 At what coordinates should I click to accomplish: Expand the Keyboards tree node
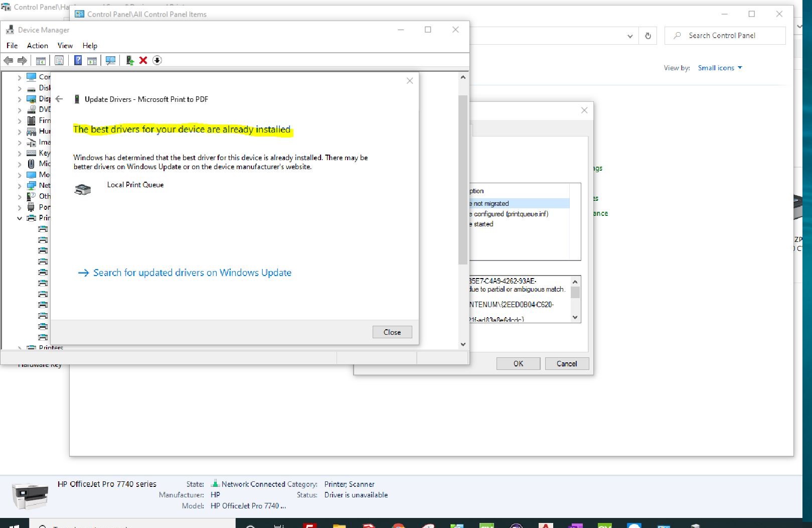click(20, 154)
